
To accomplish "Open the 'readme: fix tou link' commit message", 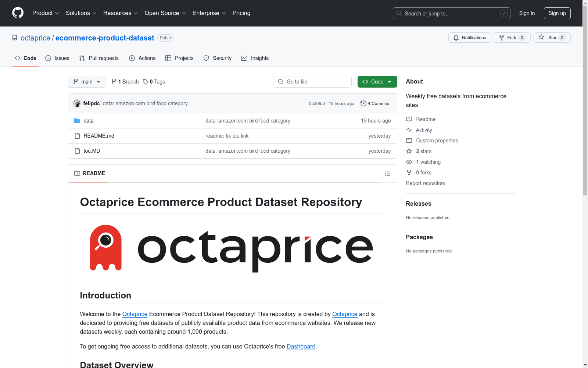I will [227, 136].
